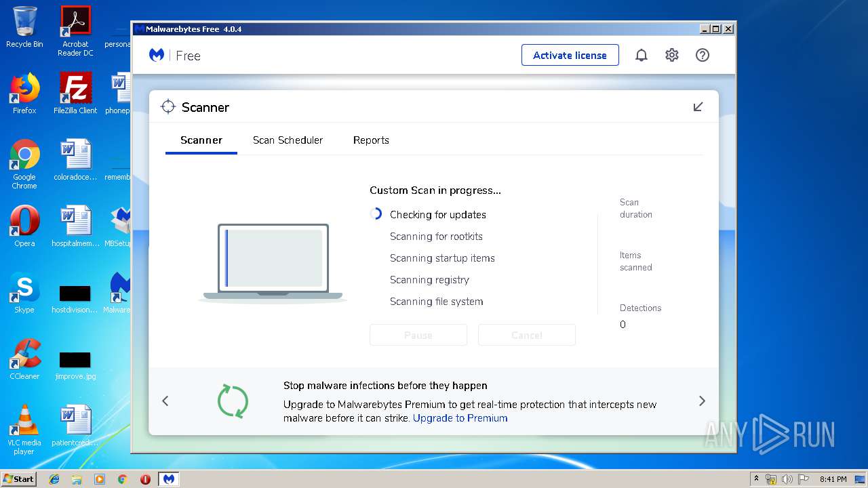Switch to the Scanner tab
The height and width of the screenshot is (488, 868).
(201, 140)
